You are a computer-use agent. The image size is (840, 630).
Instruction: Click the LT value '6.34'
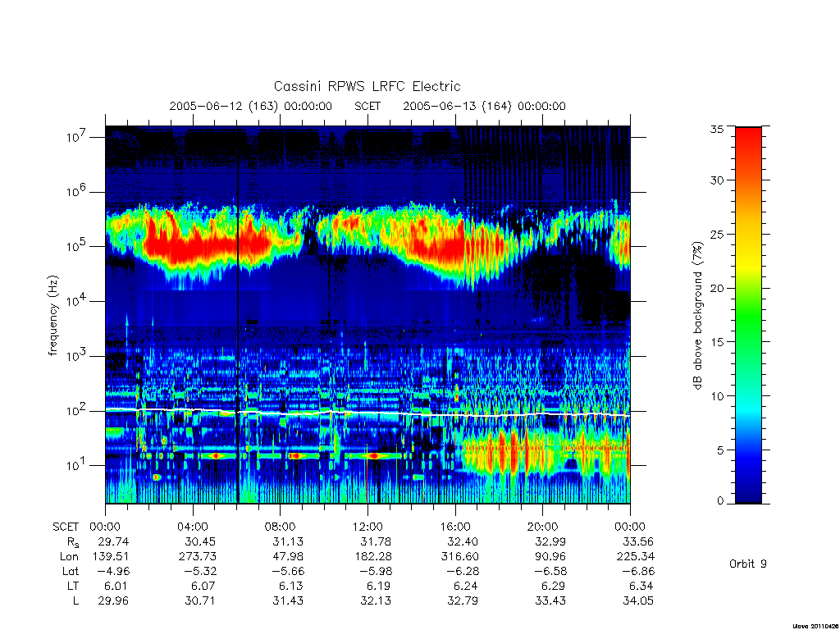[641, 586]
